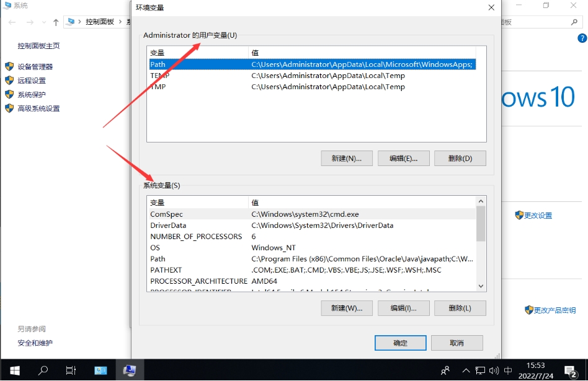The height and width of the screenshot is (381, 588).
Task: Toggle the 中 input method indicator
Action: [x=508, y=370]
